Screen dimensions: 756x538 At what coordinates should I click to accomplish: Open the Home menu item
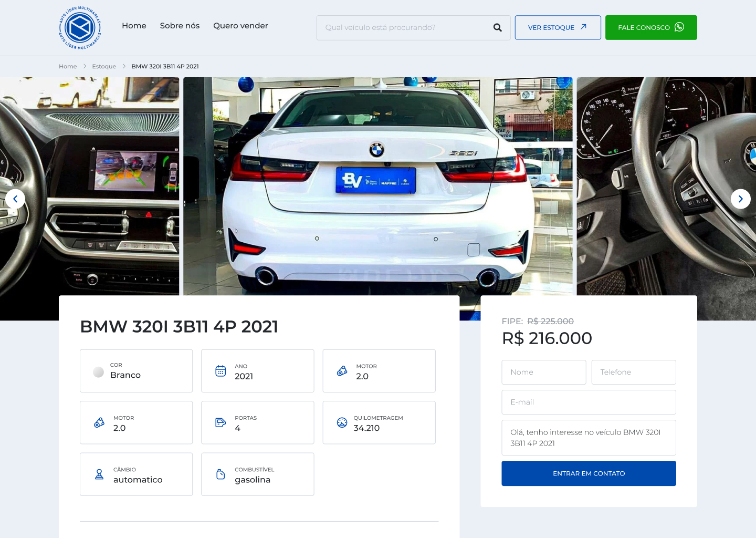pyautogui.click(x=134, y=26)
